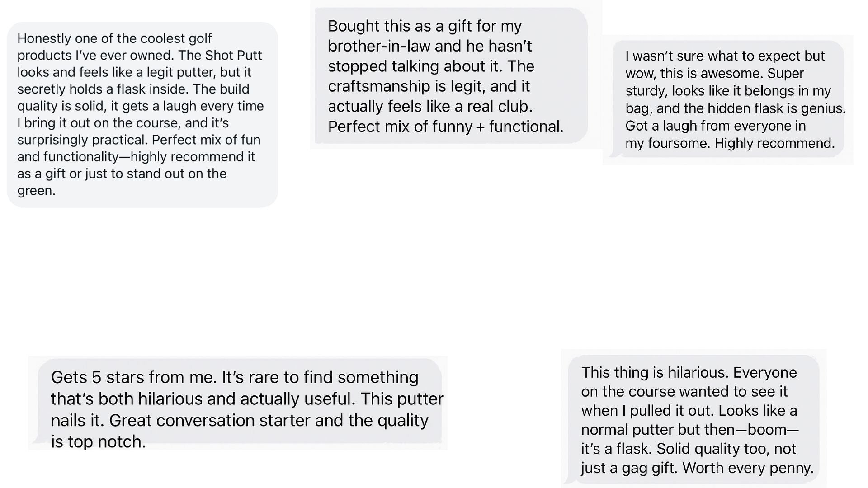Screen dimensions: 868x488
Task: Click the words "The Shot Putt"
Action: [x=233, y=55]
